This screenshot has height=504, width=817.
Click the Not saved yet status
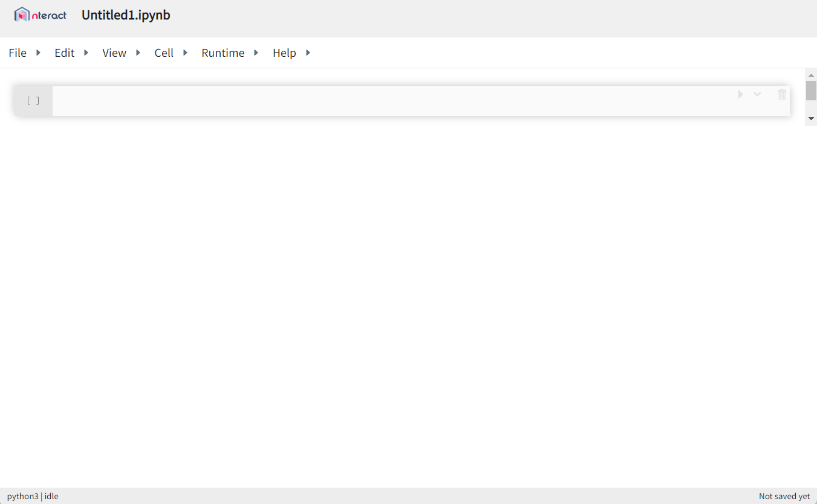pos(784,496)
